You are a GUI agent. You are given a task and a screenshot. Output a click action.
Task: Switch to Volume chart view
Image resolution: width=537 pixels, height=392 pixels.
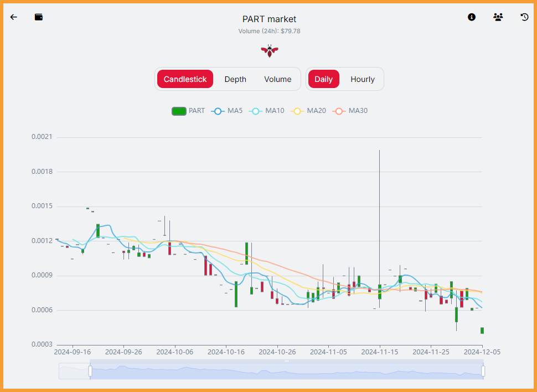click(x=277, y=79)
